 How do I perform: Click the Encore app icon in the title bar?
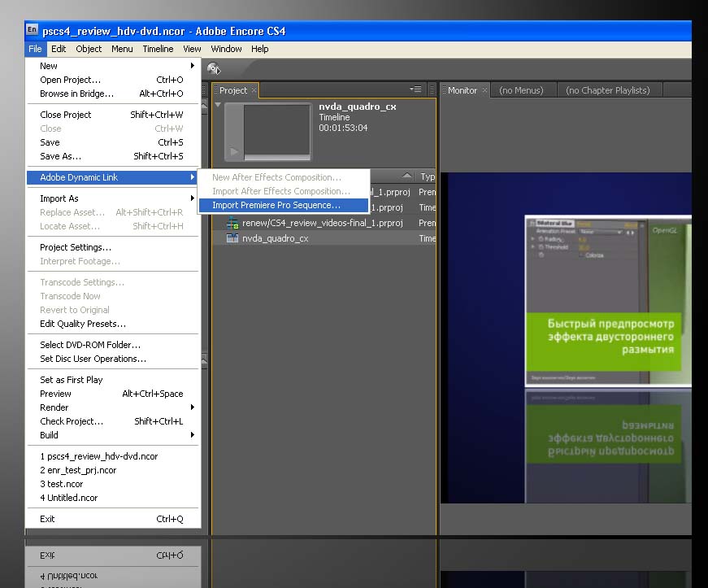(32, 31)
